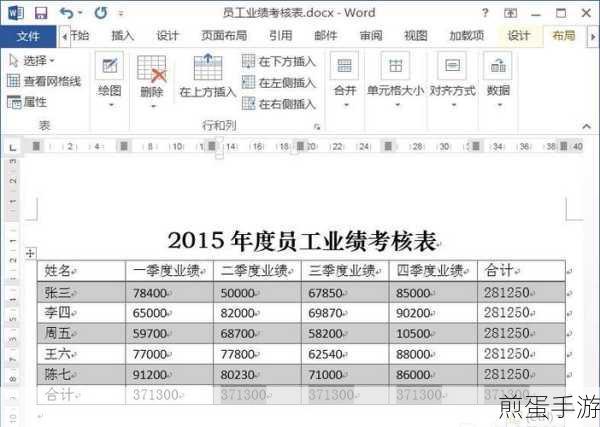Switch to 插入 tab
Viewport: 600px width, 427px height.
(123, 36)
